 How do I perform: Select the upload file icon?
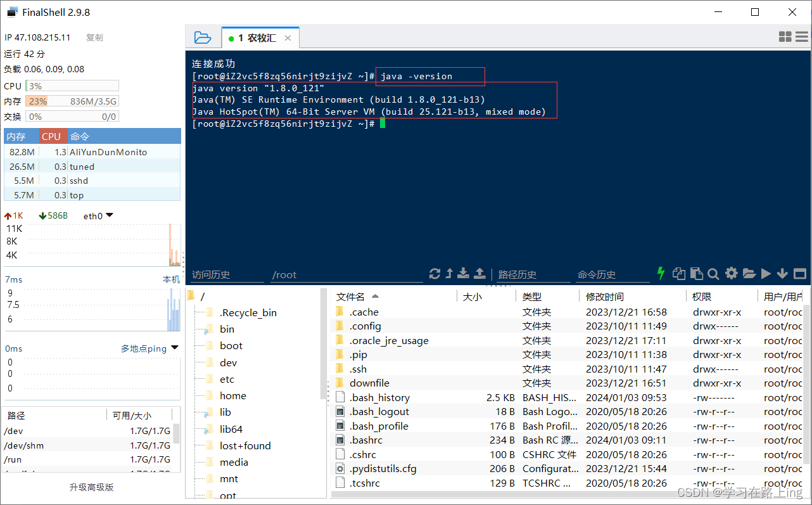479,273
